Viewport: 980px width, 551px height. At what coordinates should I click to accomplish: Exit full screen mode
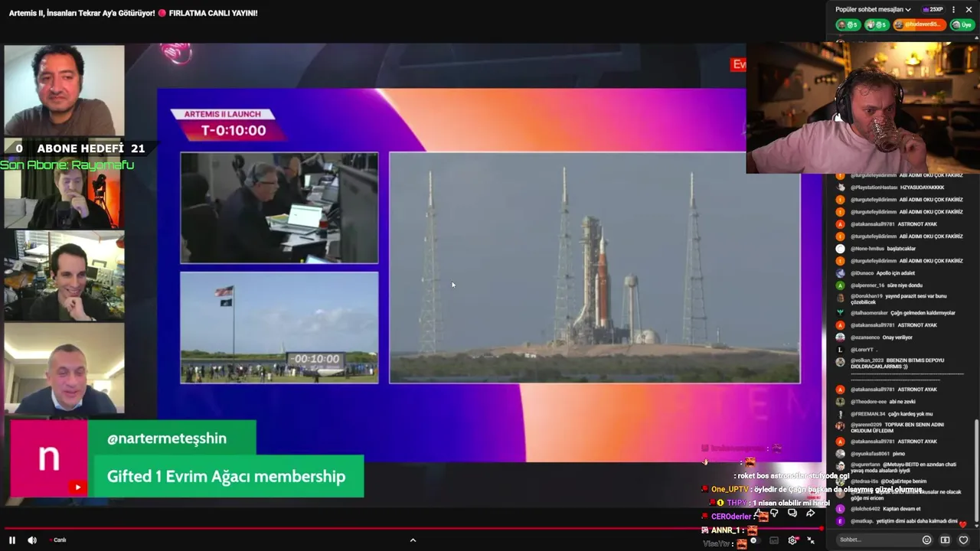tap(811, 540)
